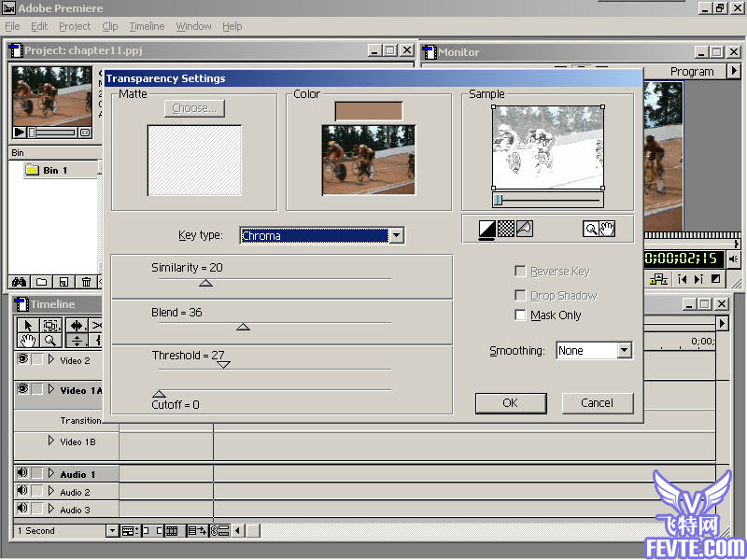Screen dimensions: 747x560
Task: Select the zoom magnifier tool under Sample
Action: pos(590,229)
